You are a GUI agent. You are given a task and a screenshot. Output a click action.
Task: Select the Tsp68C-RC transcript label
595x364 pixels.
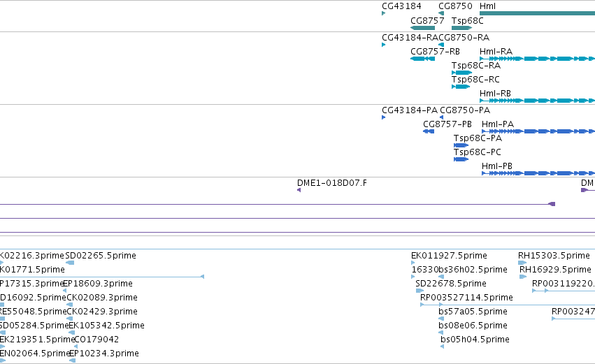pyautogui.click(x=475, y=80)
